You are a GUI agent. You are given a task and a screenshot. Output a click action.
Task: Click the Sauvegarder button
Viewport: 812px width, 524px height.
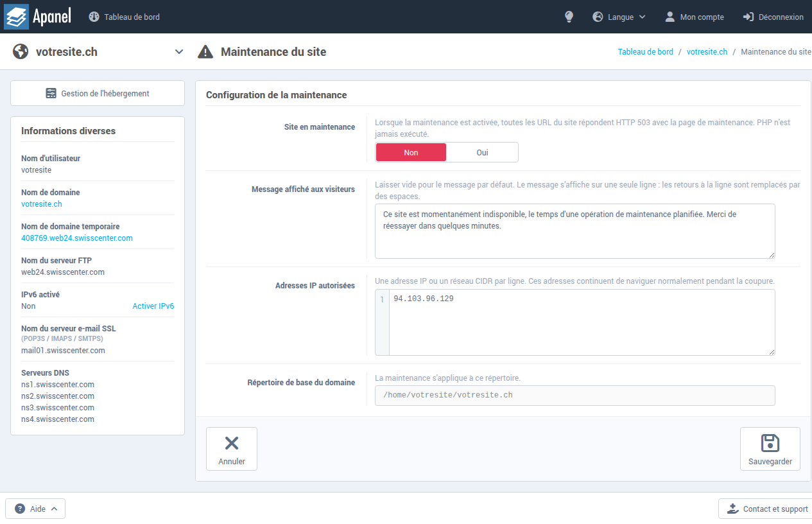[x=770, y=449]
